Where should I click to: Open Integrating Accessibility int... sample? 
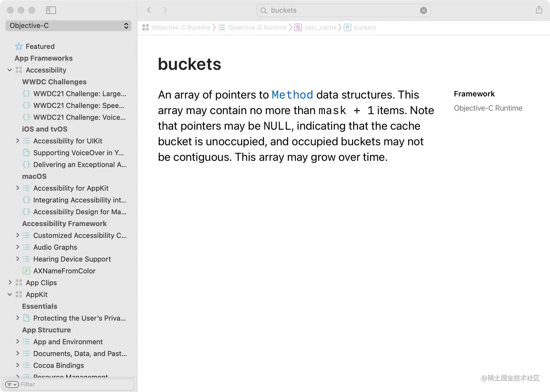80,200
